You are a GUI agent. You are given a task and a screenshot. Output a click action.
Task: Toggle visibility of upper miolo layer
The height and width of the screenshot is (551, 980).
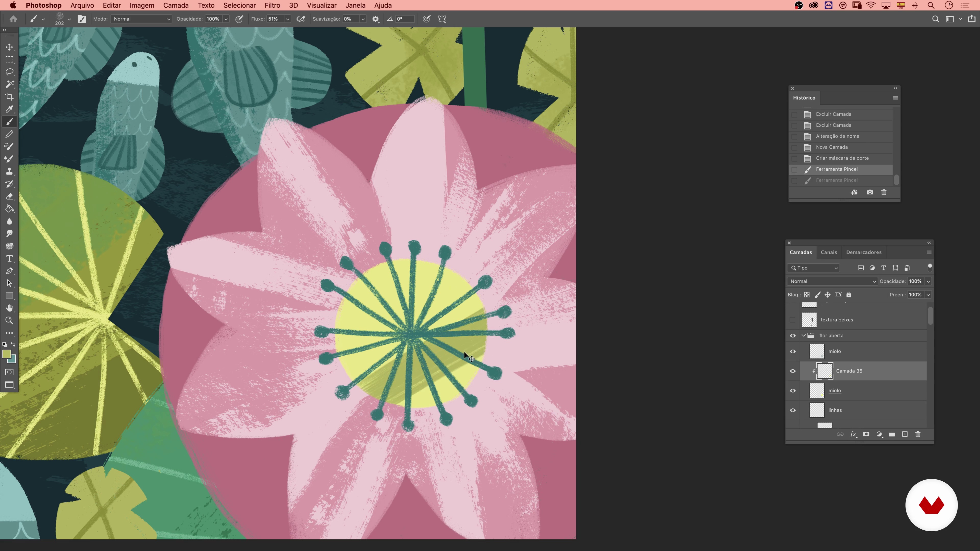793,351
